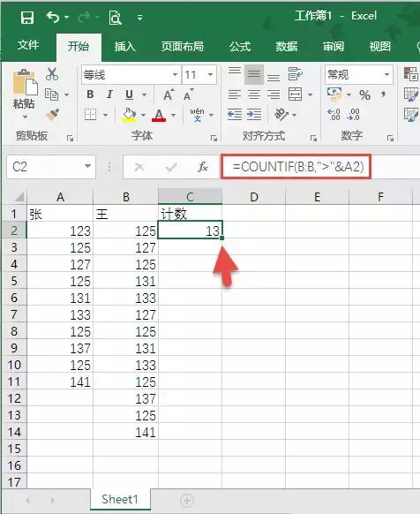Center text horizontally
The height and width of the screenshot is (514, 420).
[x=254, y=94]
